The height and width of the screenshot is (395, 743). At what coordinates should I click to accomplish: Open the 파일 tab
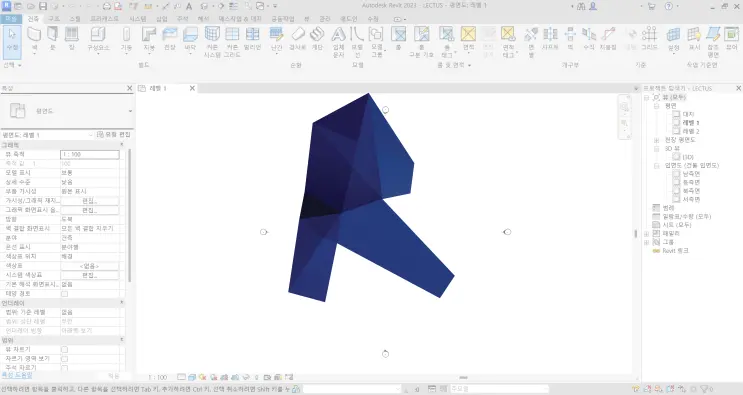(x=10, y=19)
